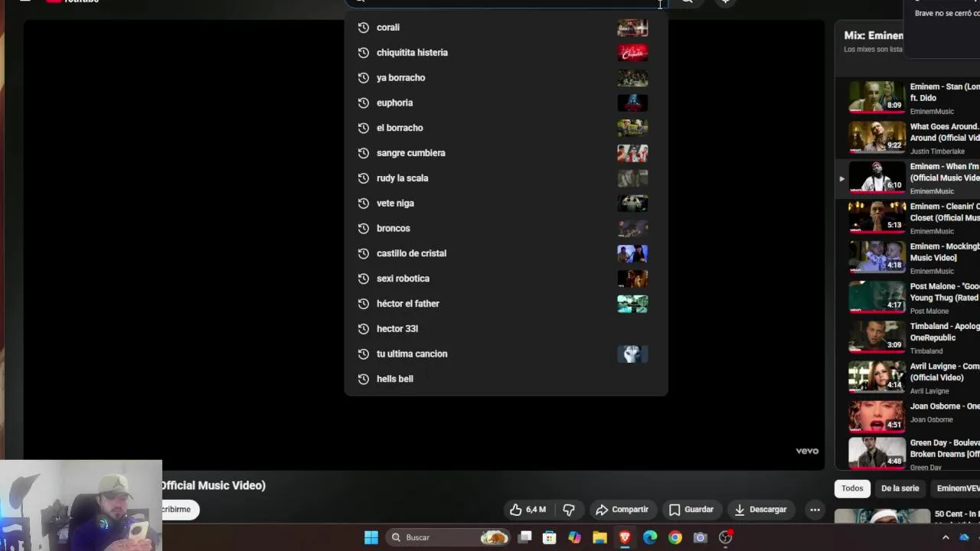Show hidden system tray icons

[x=946, y=537]
